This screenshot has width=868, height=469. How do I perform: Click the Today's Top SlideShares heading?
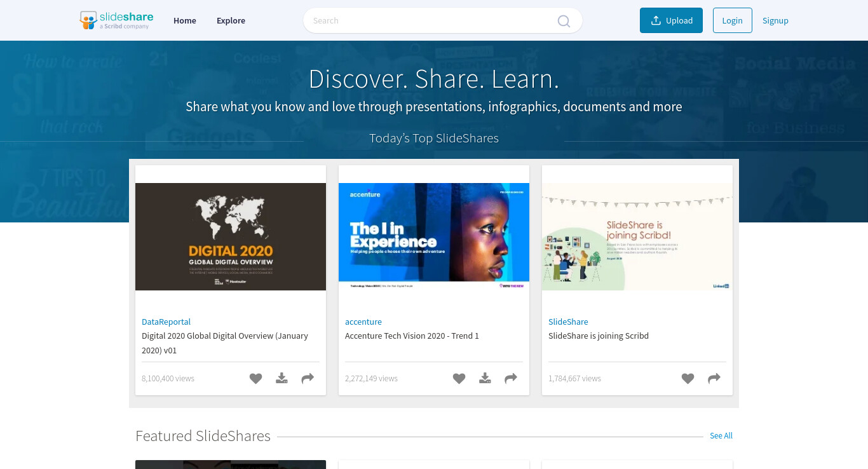(434, 138)
